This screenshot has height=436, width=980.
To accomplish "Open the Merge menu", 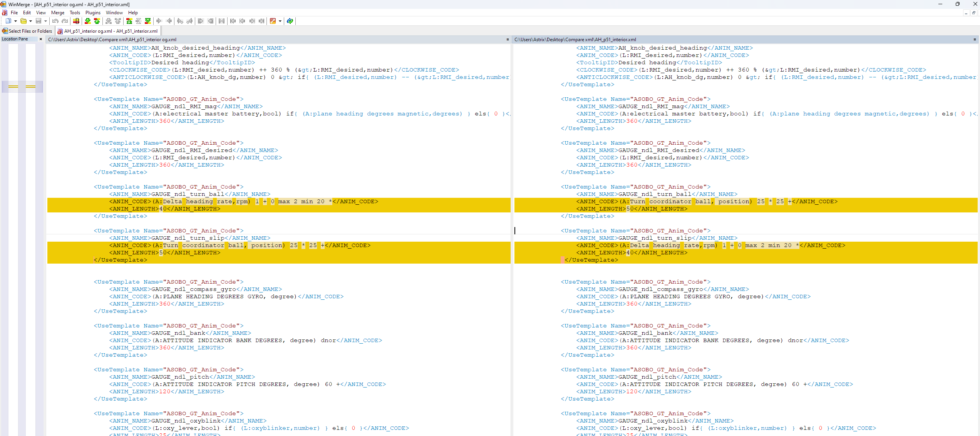I will pyautogui.click(x=58, y=13).
